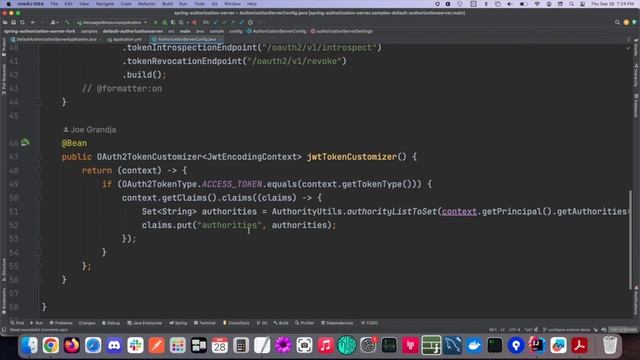Click the samples breadcrumb
Image resolution: width=640 pixels, height=360 pixels.
pyautogui.click(x=89, y=31)
